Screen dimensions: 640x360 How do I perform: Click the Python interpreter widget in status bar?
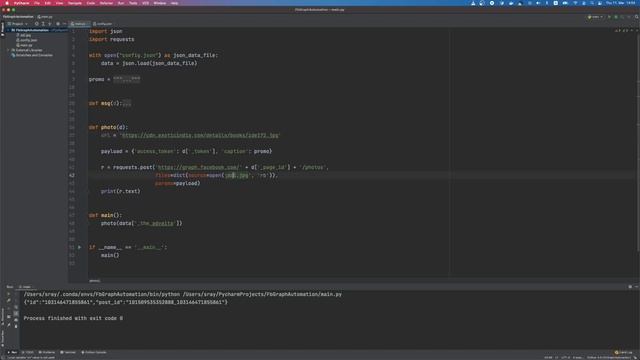point(609,358)
